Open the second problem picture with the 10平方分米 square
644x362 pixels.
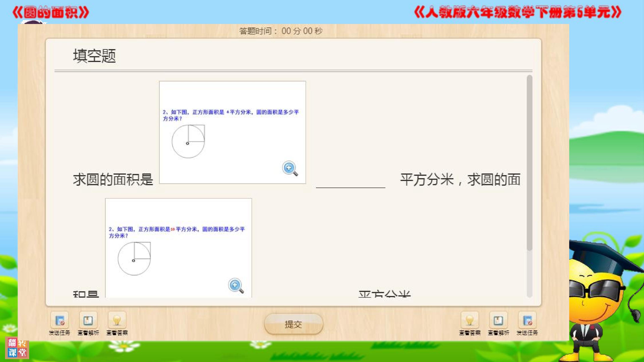[x=178, y=248]
